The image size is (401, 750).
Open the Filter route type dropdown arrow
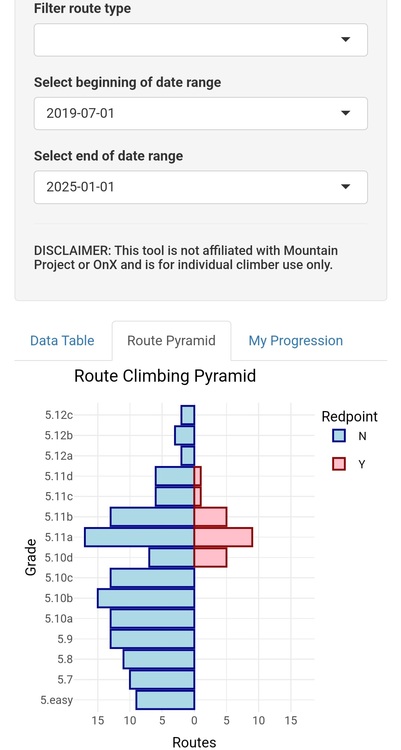345,40
